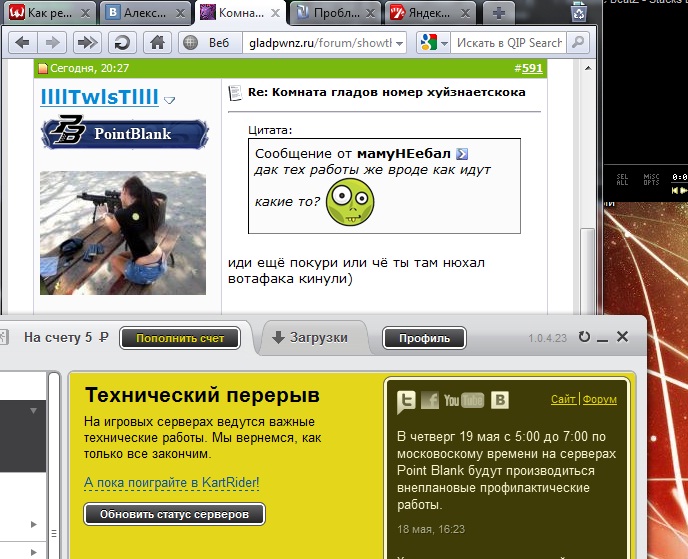Viewport: 688px width, 559px height.
Task: Open the launcher Twitter icon
Action: (x=406, y=401)
